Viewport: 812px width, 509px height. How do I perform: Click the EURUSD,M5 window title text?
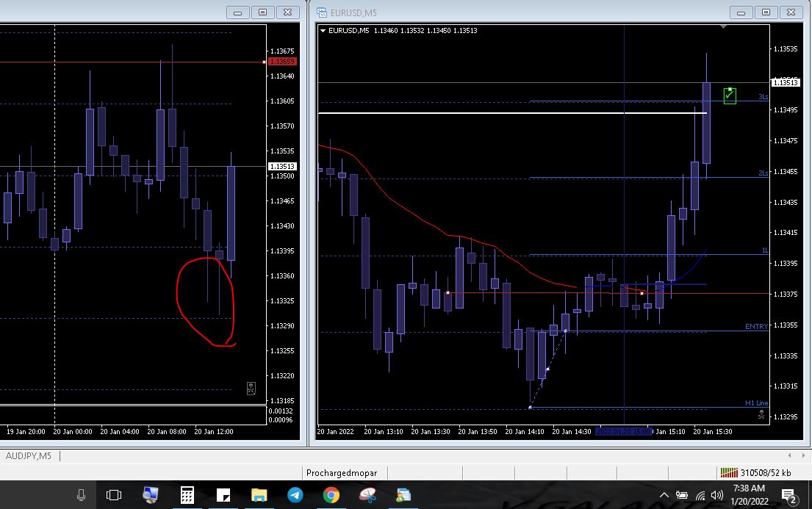pos(353,12)
